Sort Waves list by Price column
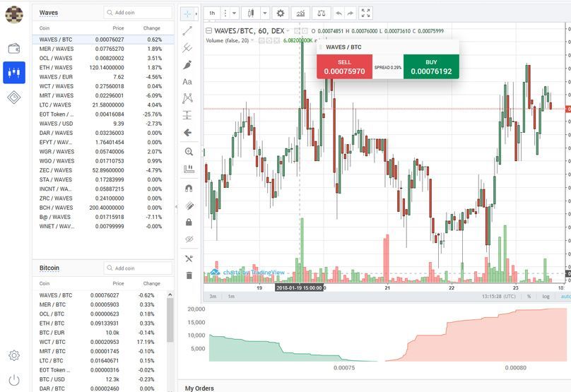The image size is (571, 392). click(x=118, y=28)
